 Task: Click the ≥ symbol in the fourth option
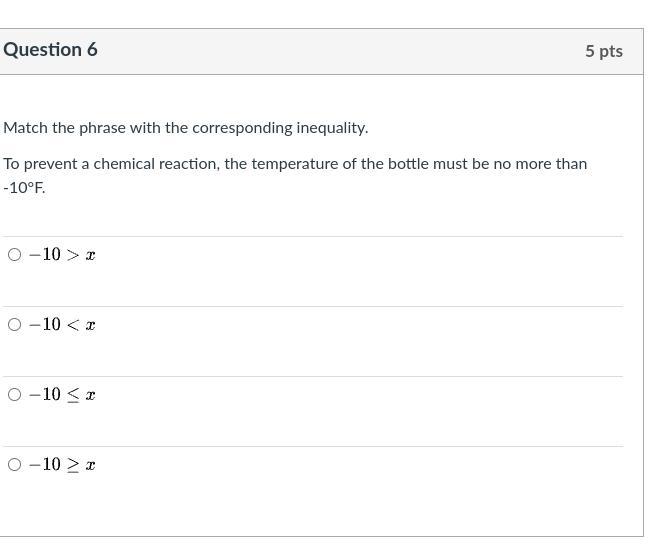click(73, 465)
